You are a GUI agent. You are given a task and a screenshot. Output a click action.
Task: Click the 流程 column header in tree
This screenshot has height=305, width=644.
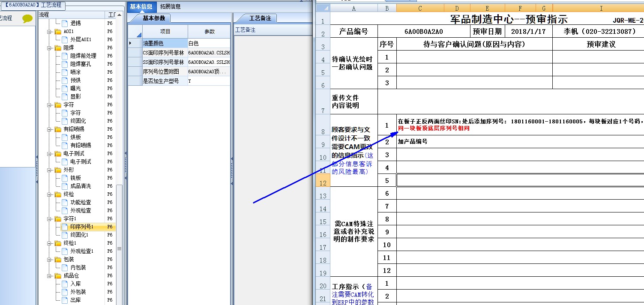coord(72,15)
